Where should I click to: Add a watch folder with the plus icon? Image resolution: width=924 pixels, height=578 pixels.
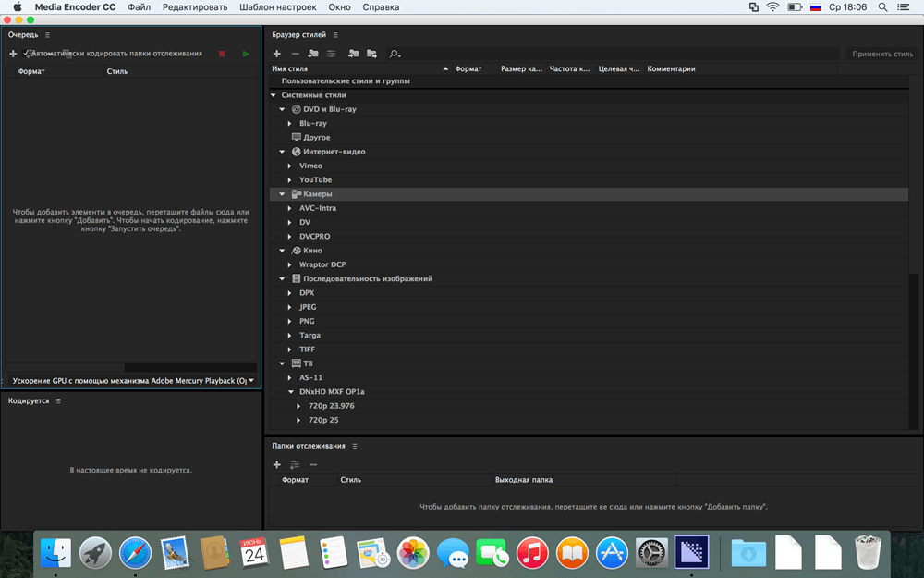point(277,465)
